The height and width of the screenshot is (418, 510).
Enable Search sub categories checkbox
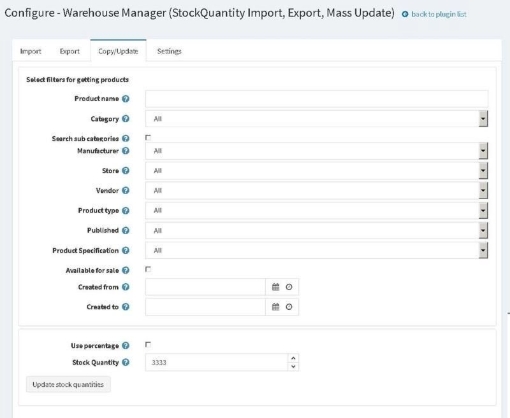(x=148, y=137)
